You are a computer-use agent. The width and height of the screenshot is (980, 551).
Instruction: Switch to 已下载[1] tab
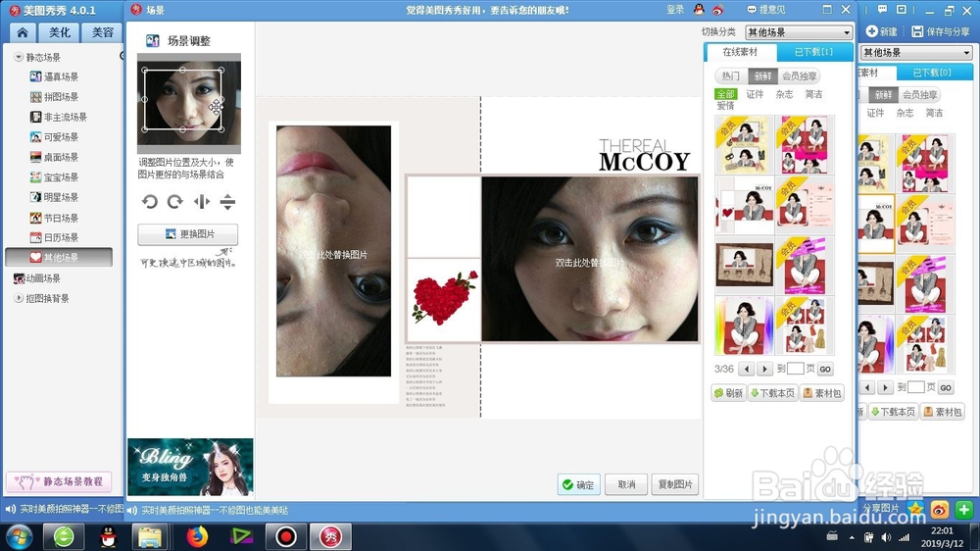pos(813,52)
